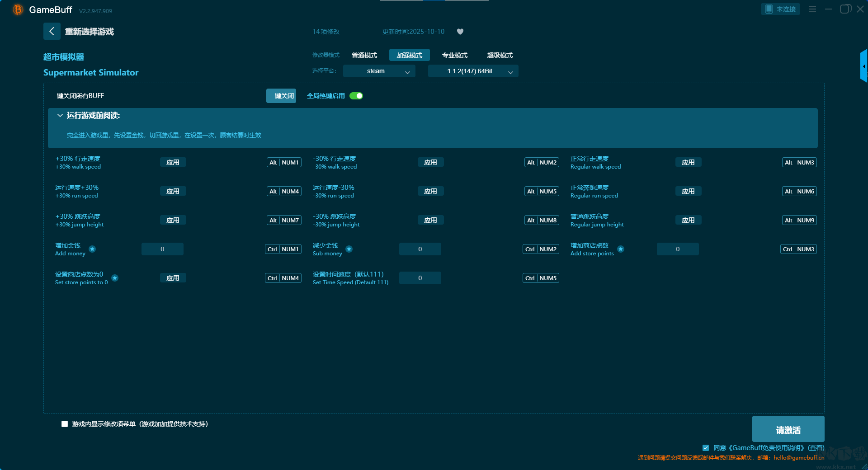Enable the 游戏内显示修改项菜单 checkbox
Image resolution: width=868 pixels, height=470 pixels.
point(65,424)
